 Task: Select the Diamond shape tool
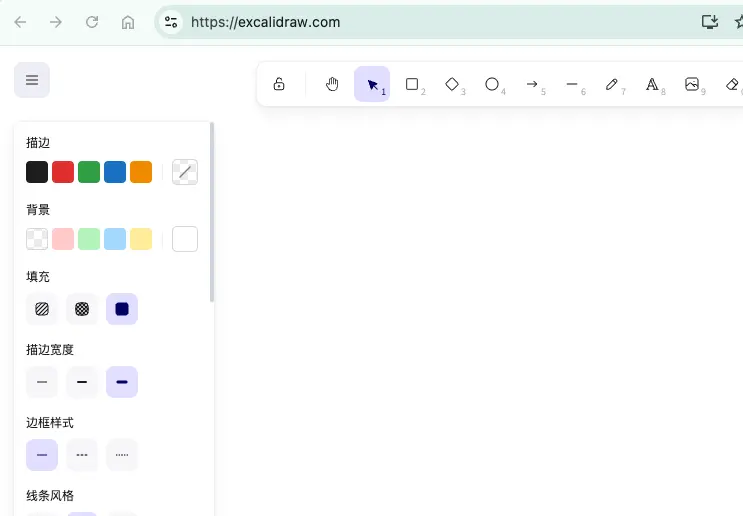[452, 85]
